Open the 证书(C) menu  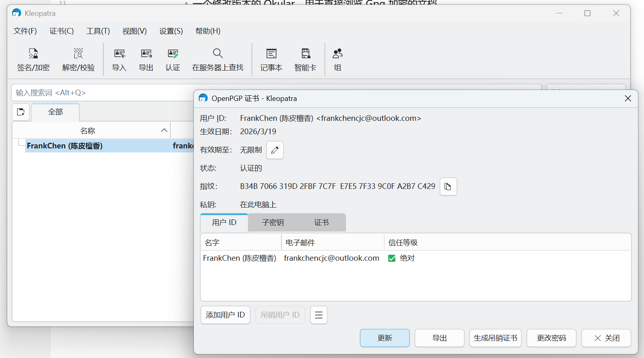(62, 31)
